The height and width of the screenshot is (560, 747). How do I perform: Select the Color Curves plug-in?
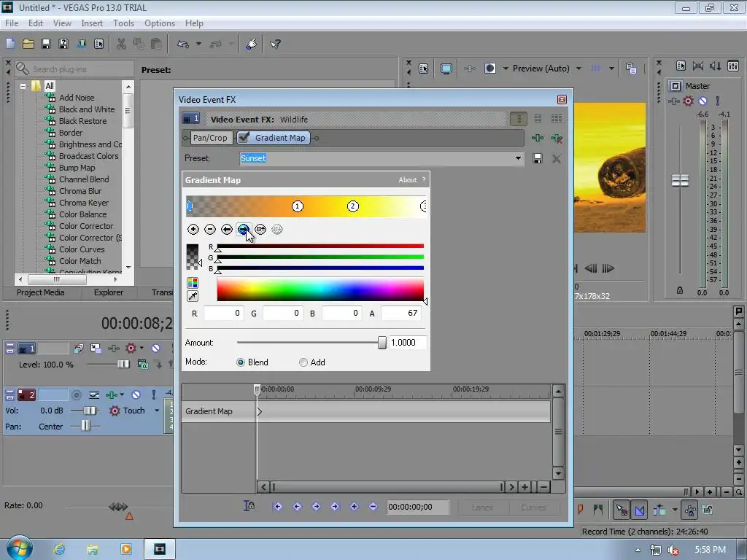pos(82,249)
